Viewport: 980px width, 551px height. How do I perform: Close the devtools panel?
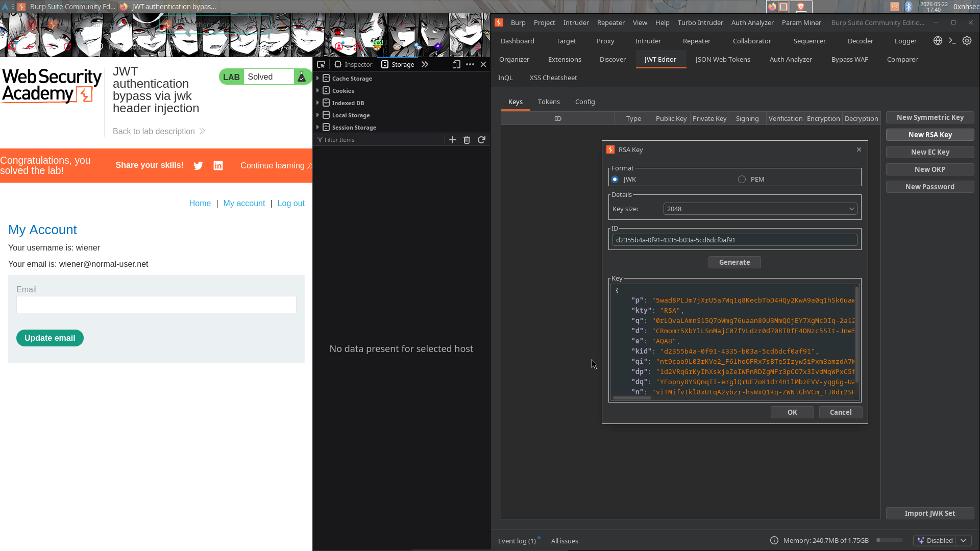483,64
